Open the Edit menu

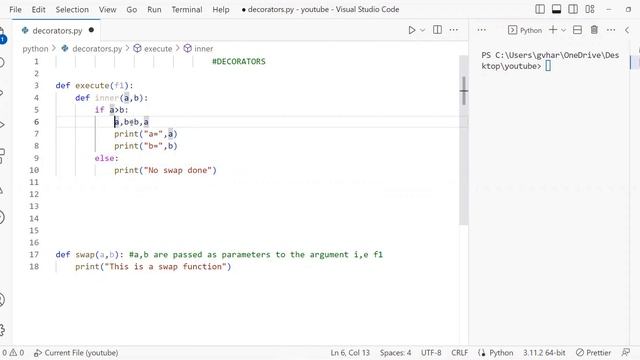tap(38, 9)
